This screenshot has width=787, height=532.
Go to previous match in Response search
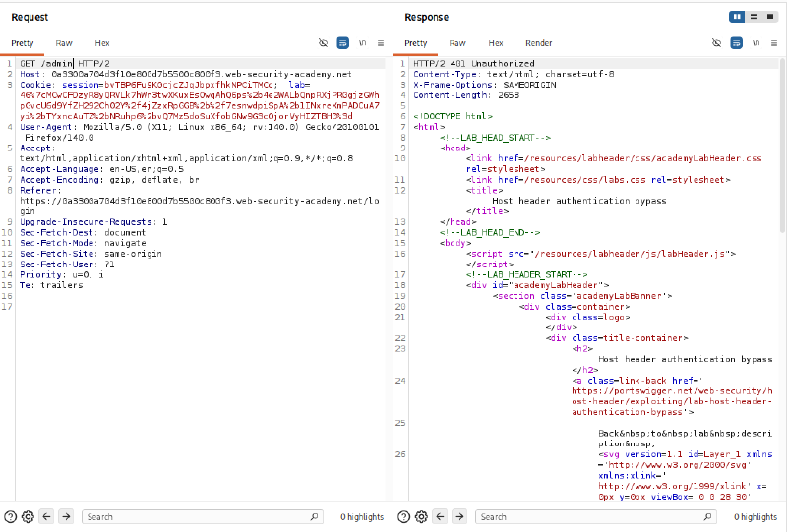pyautogui.click(x=440, y=516)
